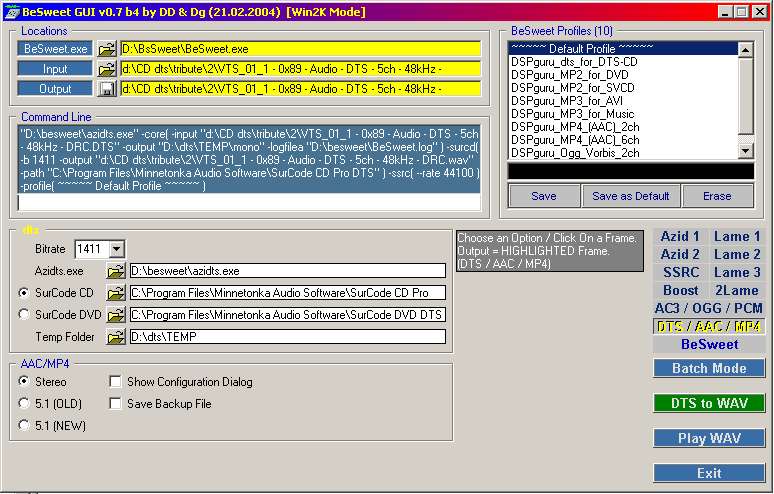This screenshot has height=494, width=774.
Task: Switch to Lame 1 panel
Action: [736, 236]
